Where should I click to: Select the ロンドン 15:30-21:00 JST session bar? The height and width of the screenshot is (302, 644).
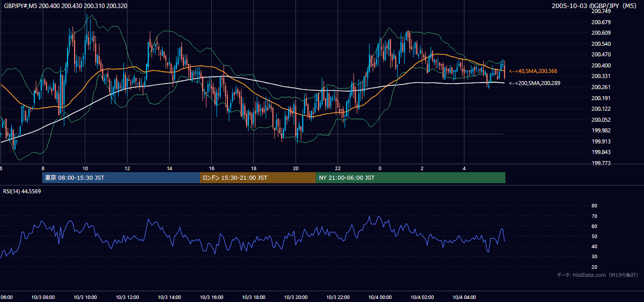258,178
